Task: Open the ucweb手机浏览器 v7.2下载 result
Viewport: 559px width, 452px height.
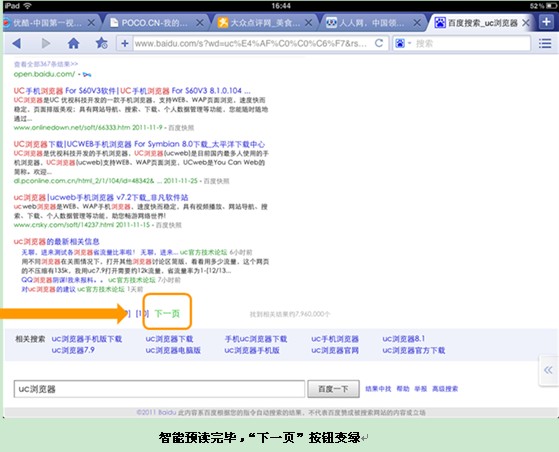Action: click(101, 197)
